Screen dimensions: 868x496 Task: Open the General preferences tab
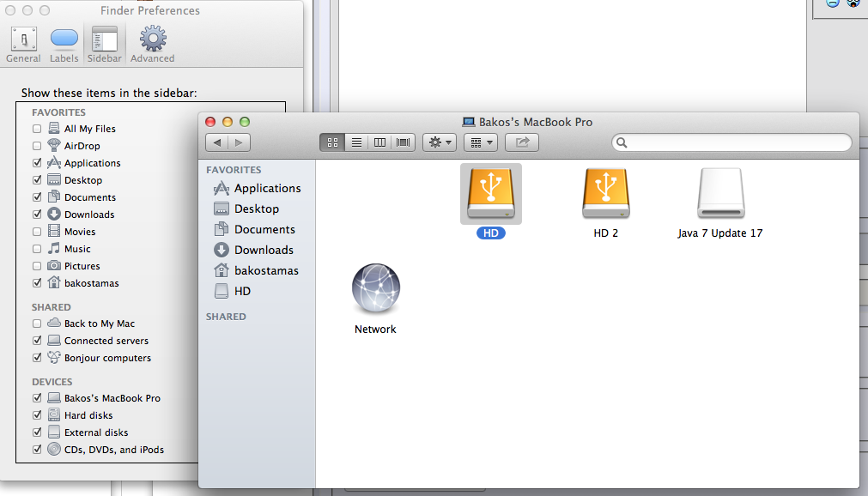coord(23,45)
